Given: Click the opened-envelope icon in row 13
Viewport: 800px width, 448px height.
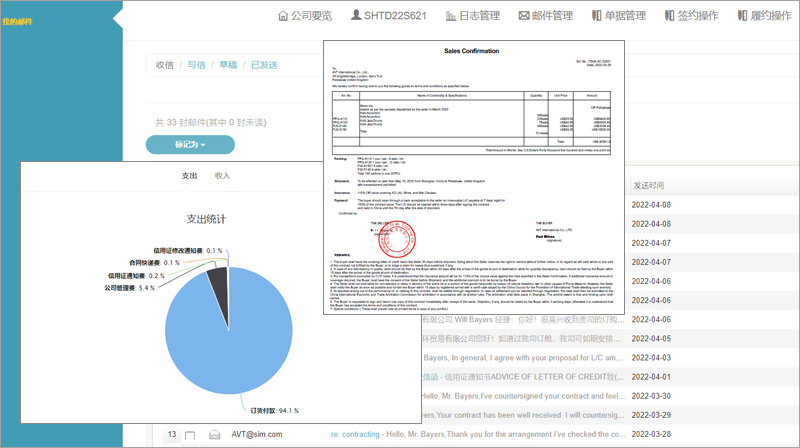Looking at the screenshot, I should pos(214,434).
